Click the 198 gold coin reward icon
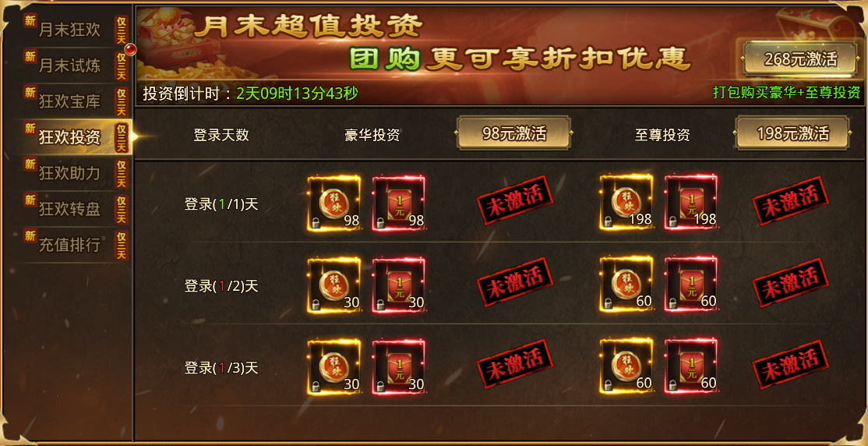The height and width of the screenshot is (446, 868). [626, 204]
